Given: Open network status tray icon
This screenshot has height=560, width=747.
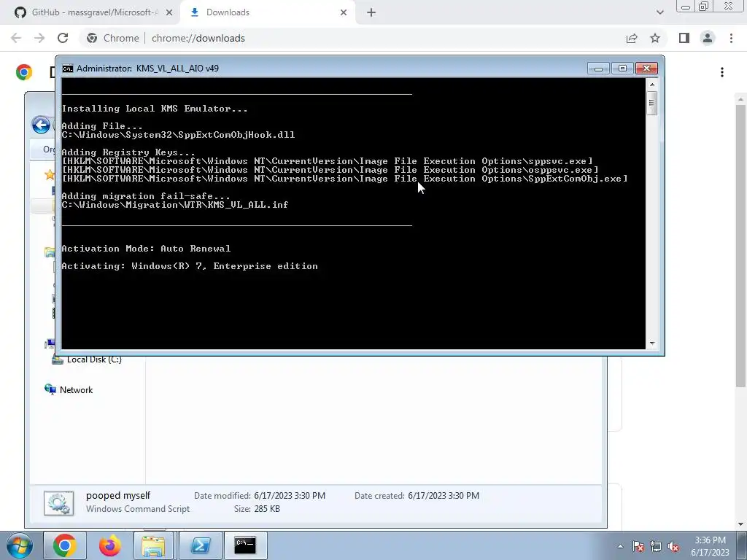Looking at the screenshot, I should tap(656, 546).
